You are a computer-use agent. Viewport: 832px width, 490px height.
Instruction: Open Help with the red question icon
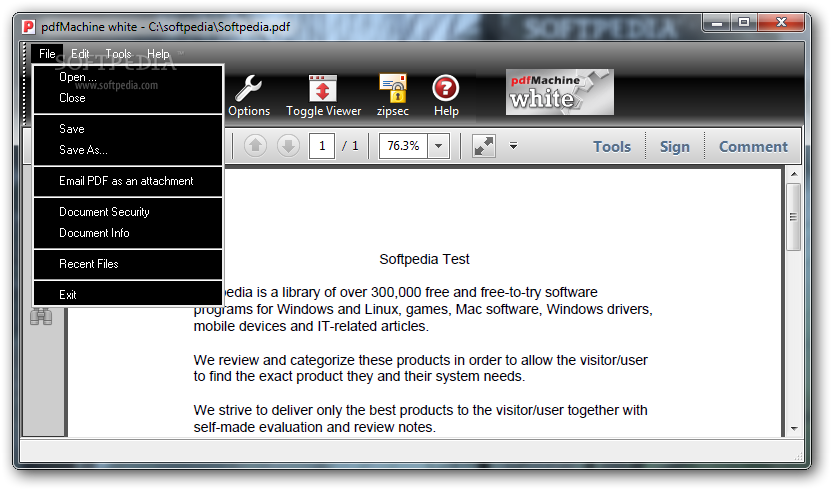[x=446, y=96]
